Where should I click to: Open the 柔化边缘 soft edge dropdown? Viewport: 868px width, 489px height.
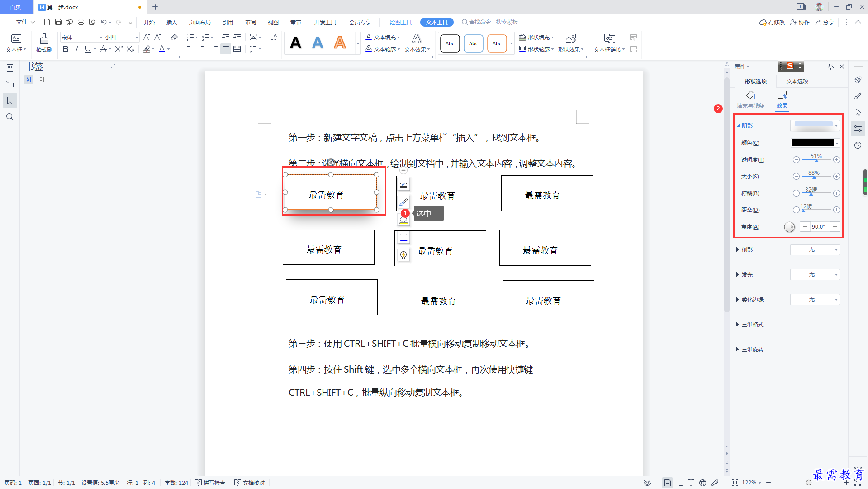pyautogui.click(x=815, y=299)
